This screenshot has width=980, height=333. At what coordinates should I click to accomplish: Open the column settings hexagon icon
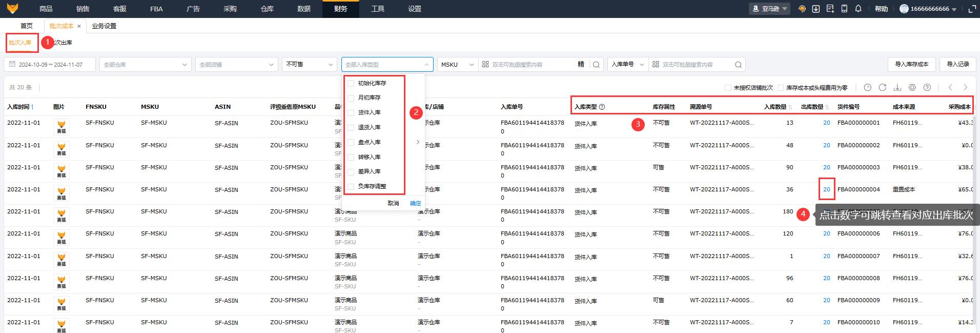(912, 87)
